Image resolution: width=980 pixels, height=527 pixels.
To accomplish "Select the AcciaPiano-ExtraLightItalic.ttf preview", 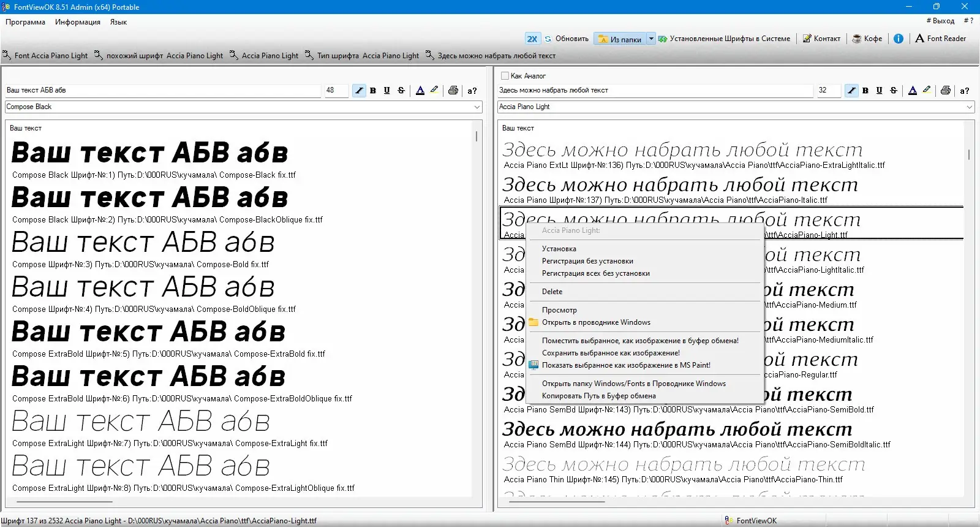I will (x=732, y=155).
